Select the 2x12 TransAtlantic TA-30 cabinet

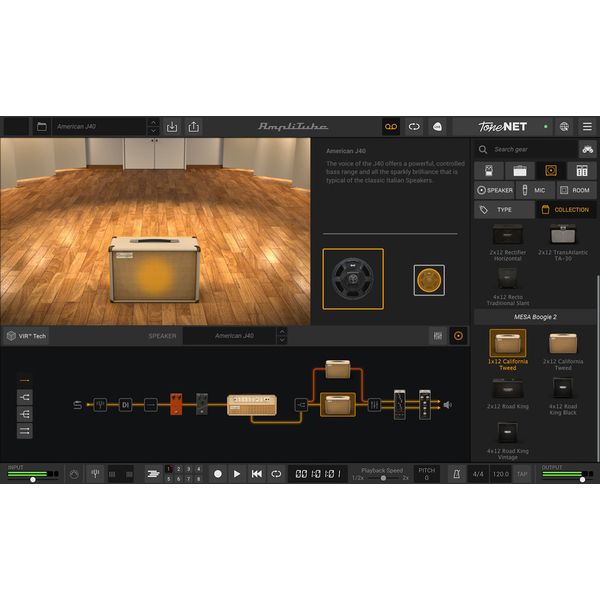point(563,242)
